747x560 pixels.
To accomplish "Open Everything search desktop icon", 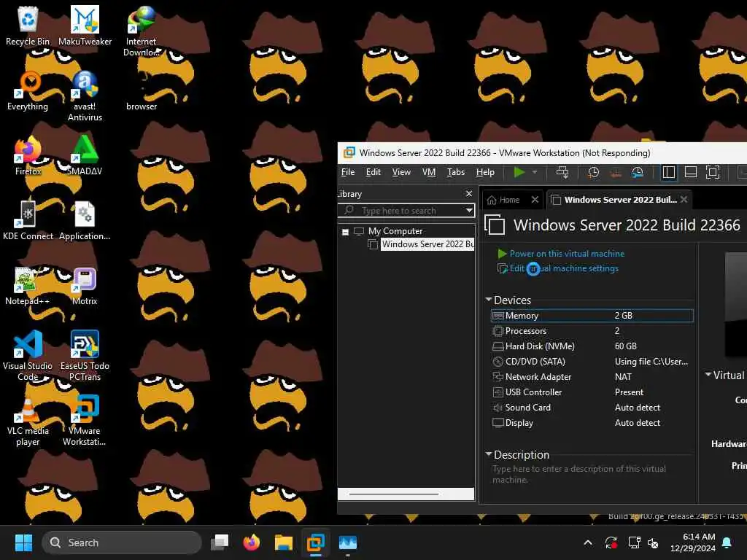I will pyautogui.click(x=28, y=90).
